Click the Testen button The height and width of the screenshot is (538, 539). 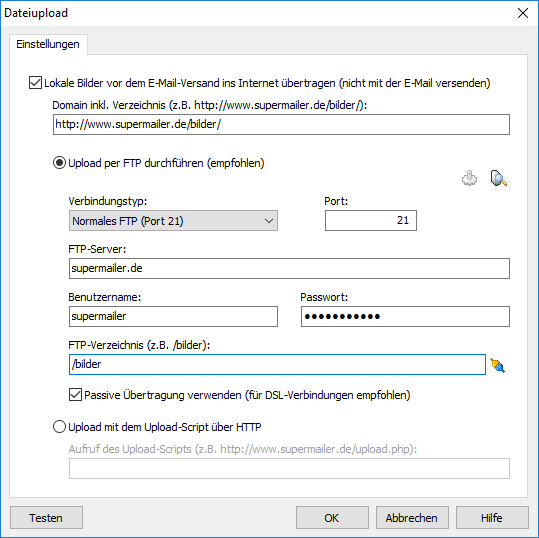[x=46, y=518]
